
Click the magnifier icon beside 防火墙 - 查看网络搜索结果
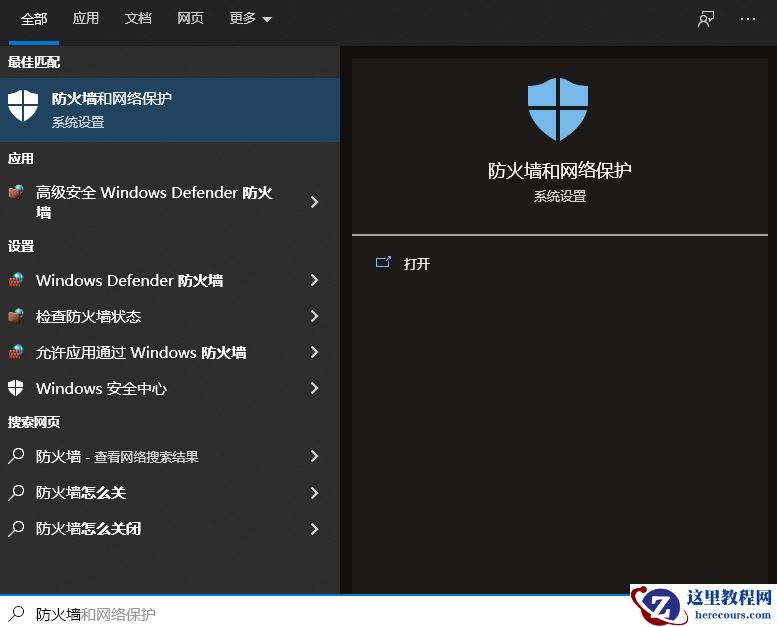click(16, 456)
